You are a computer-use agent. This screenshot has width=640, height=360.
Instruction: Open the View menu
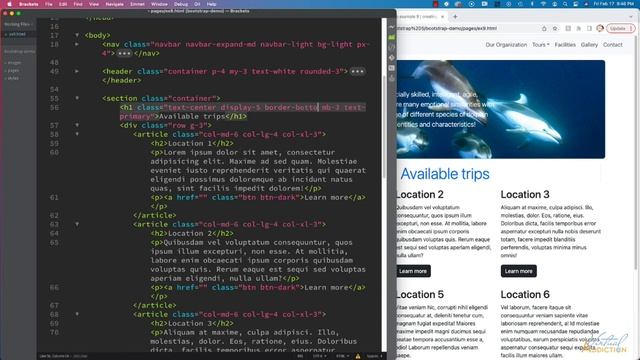pos(94,4)
